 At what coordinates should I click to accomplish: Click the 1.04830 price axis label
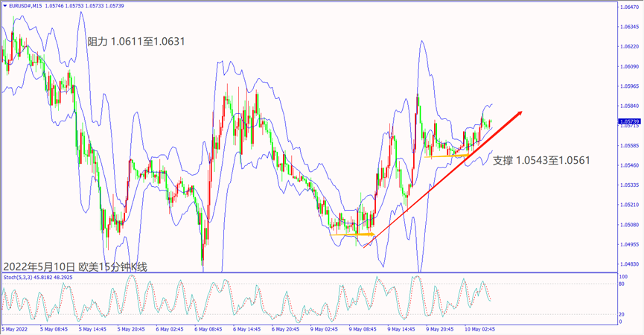[x=629, y=264]
